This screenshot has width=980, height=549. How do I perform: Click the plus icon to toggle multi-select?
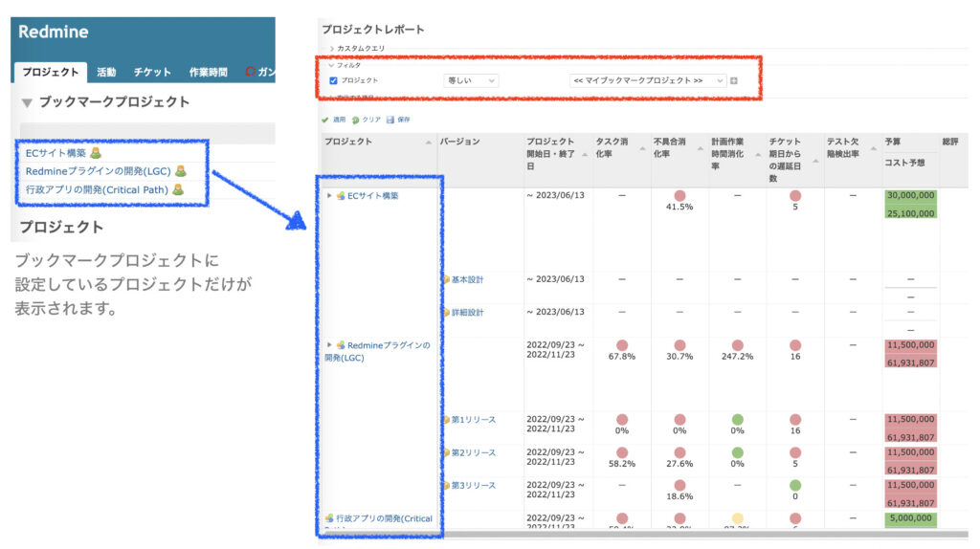coord(734,80)
